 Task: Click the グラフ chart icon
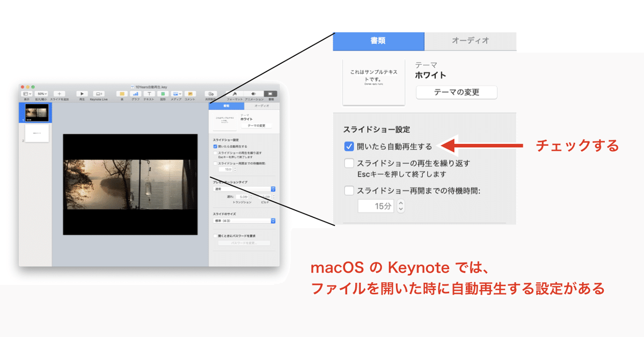pos(136,93)
